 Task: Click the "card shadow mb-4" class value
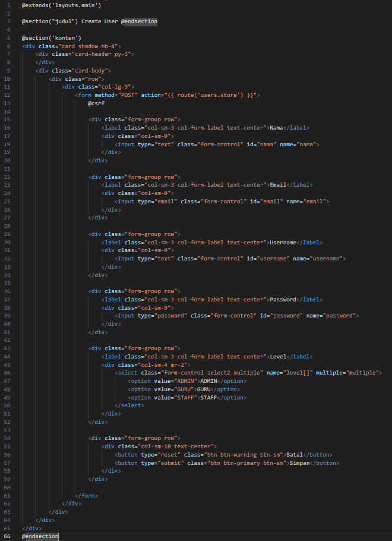[88, 46]
